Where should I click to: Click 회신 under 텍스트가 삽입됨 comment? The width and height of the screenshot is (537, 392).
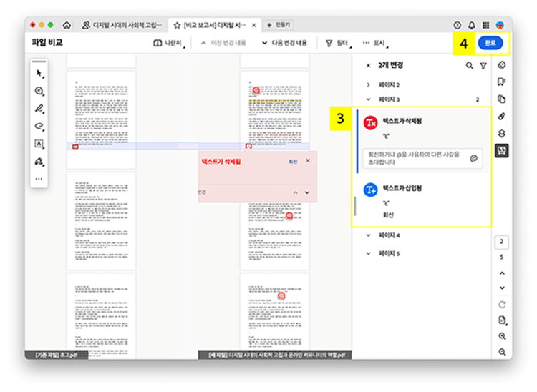(x=388, y=215)
